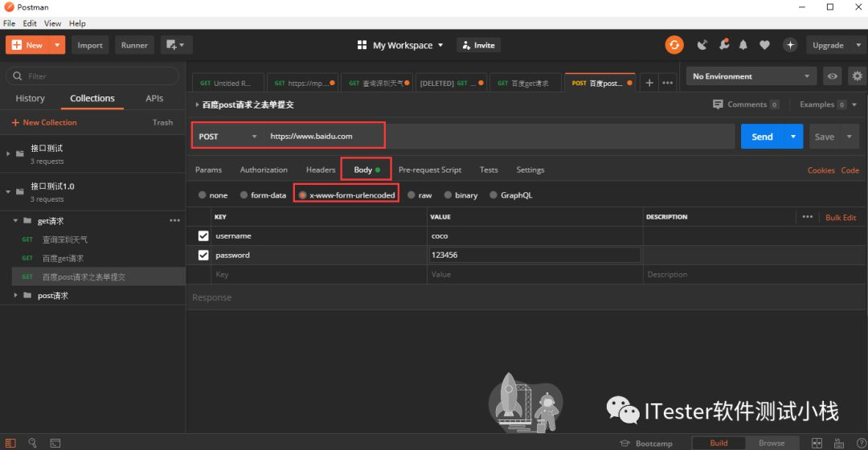This screenshot has height=450, width=868.
Task: Open the Postman console icon in status bar
Action: pos(55,443)
